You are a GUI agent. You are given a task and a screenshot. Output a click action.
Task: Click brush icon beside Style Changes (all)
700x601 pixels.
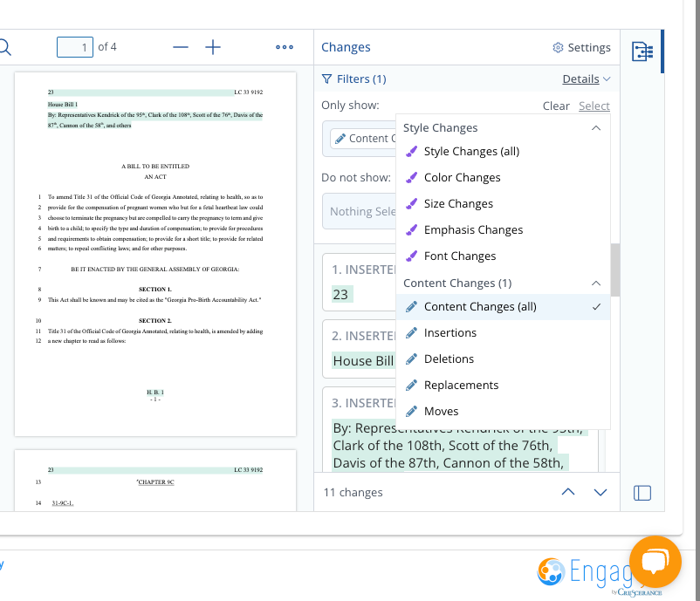411,151
